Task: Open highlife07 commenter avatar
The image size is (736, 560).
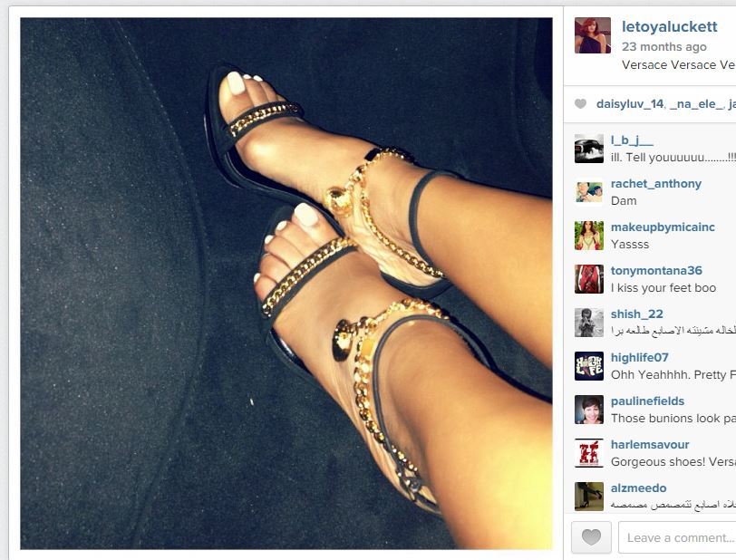Action: [x=589, y=366]
